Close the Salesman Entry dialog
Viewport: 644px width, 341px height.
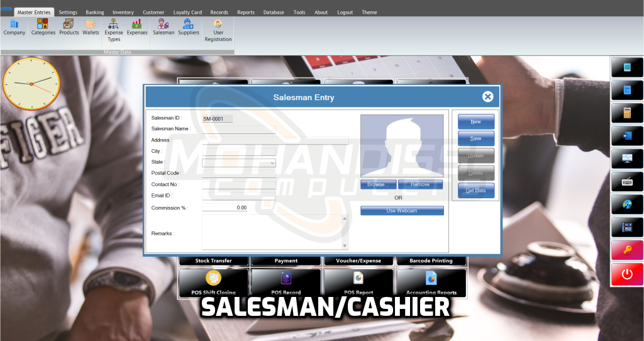tap(487, 96)
